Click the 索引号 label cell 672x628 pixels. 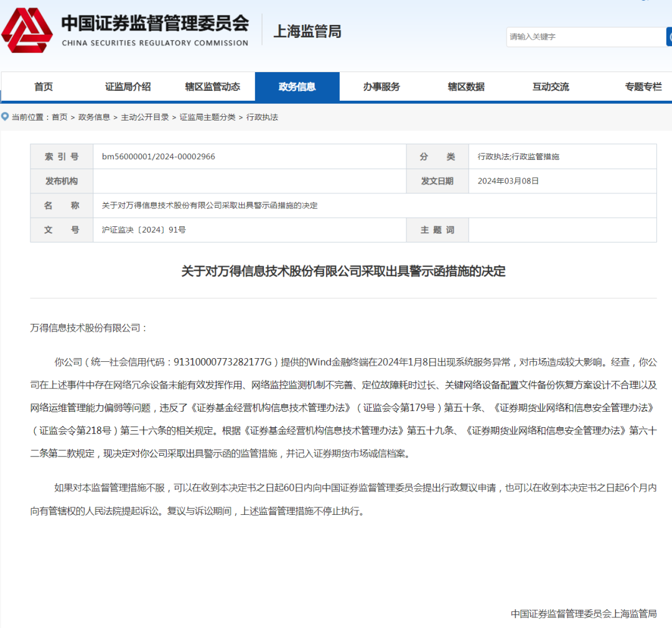tap(62, 157)
